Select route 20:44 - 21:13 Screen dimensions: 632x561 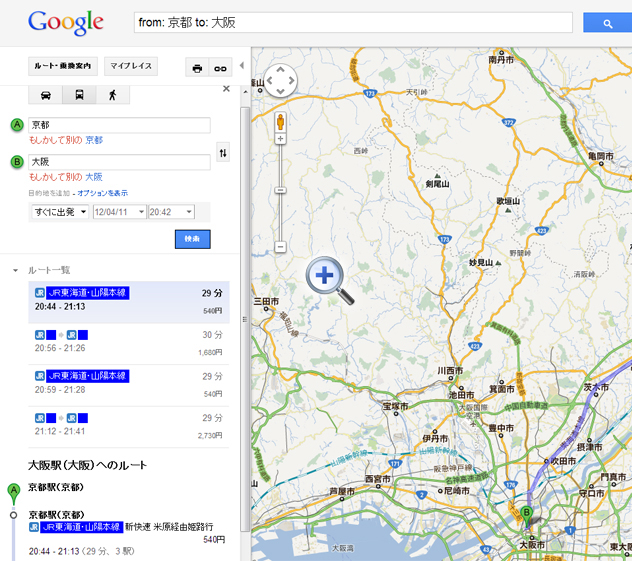pyautogui.click(x=129, y=302)
